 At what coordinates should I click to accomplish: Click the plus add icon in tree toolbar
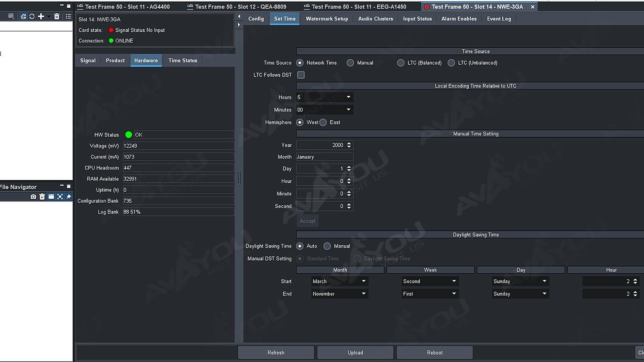point(41,16)
